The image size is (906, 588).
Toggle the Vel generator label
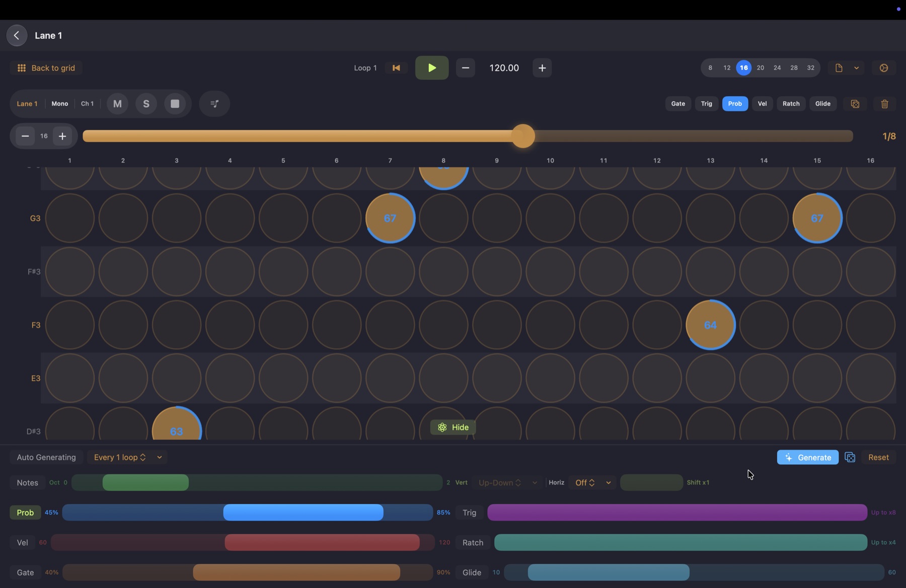coord(22,542)
